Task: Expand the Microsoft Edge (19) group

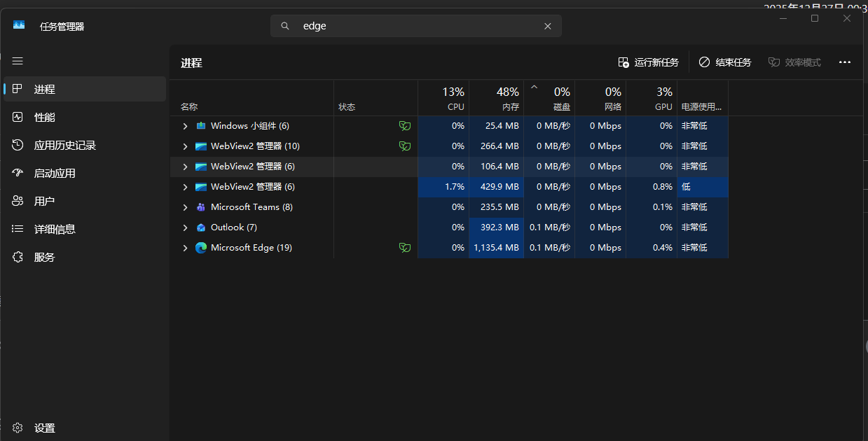Action: click(185, 248)
